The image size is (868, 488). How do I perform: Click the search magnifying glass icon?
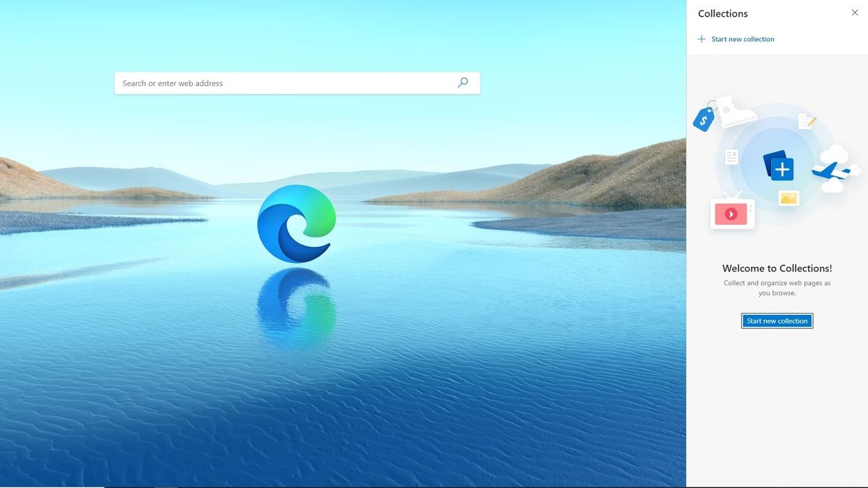pos(462,83)
